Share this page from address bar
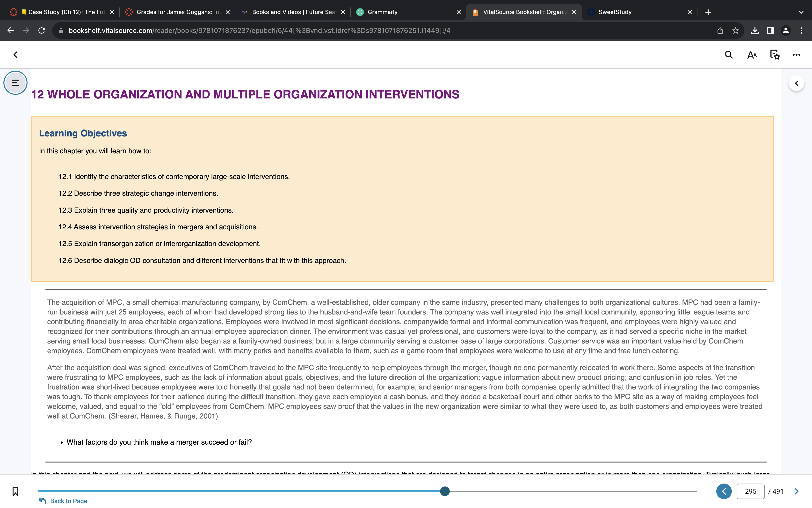Screen dimensions: 812x508 click(720, 30)
